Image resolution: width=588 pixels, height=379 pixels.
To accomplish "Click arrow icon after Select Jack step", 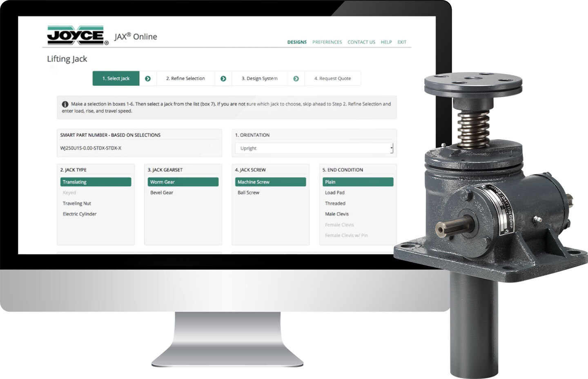I will click(x=148, y=78).
